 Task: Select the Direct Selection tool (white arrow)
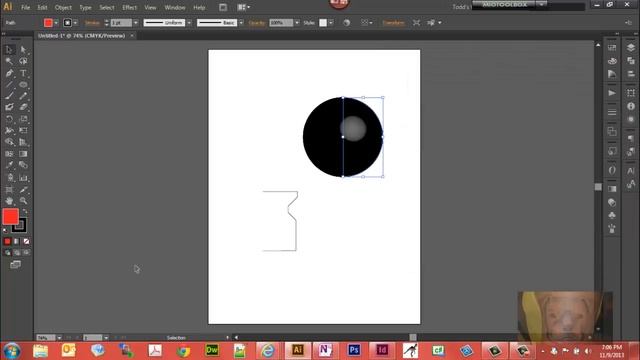pos(23,50)
